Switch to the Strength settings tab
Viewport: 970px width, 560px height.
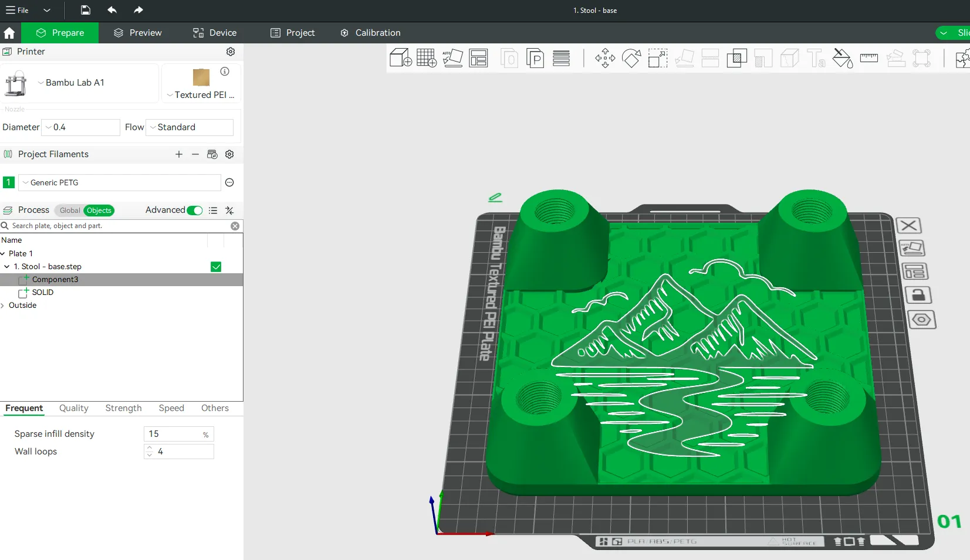coord(123,408)
